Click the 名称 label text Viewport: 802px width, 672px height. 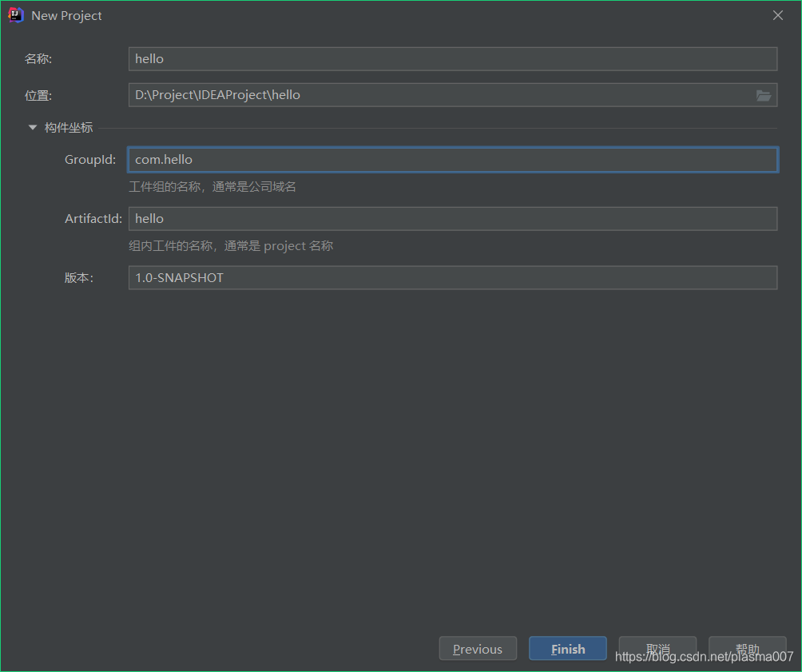[x=40, y=58]
